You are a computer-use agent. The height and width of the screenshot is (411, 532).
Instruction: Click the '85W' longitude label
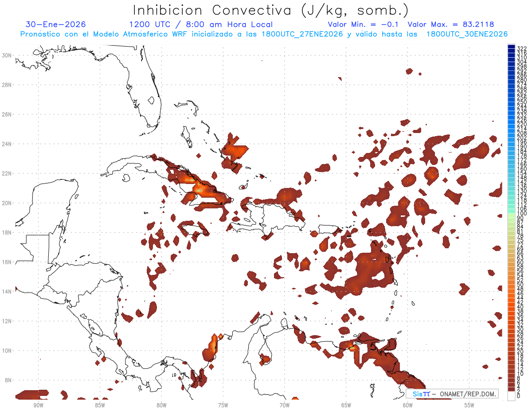[x=100, y=405]
